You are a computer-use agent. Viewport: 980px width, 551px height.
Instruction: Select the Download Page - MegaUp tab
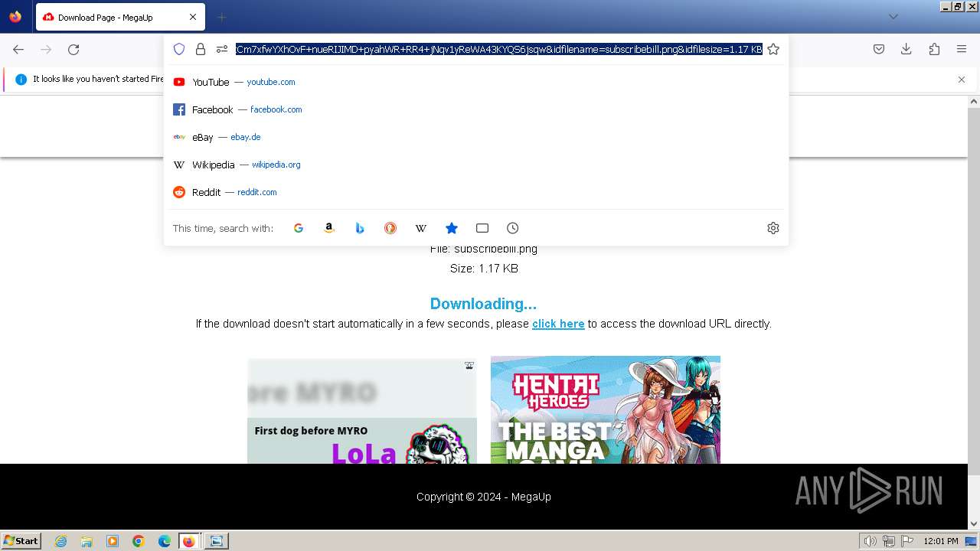click(119, 17)
